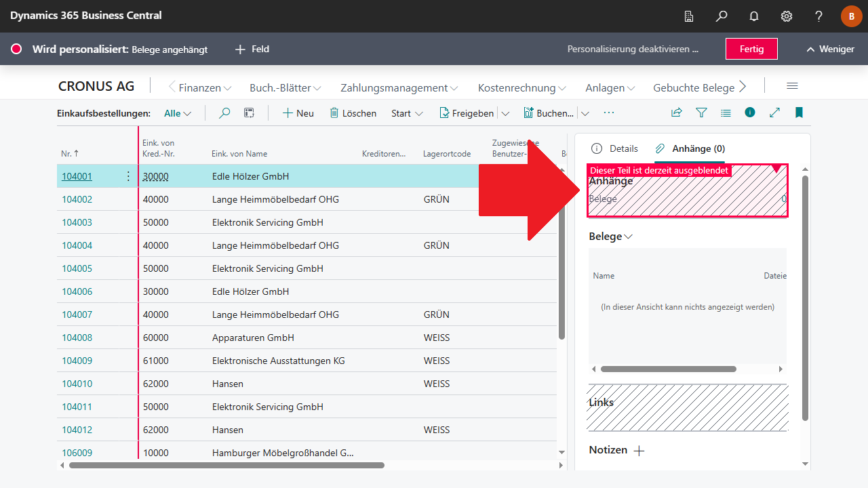This screenshot has width=868, height=488.
Task: Click the share icon
Action: 677,113
